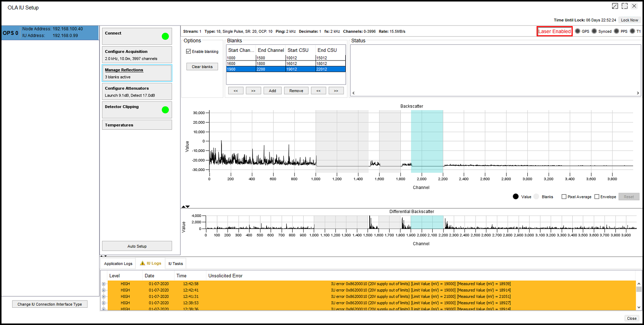The height and width of the screenshot is (325, 644).
Task: Click the black Value legend swatch
Action: [x=516, y=197]
